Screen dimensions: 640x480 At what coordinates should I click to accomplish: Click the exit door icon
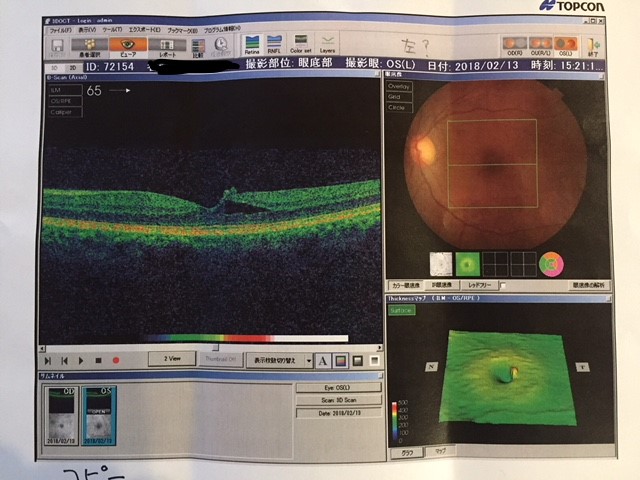click(593, 47)
